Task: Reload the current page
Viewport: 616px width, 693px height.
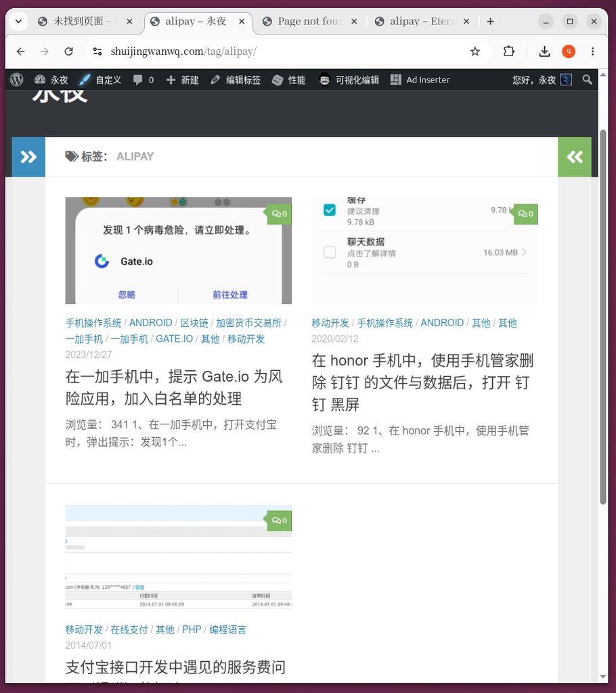Action: point(68,51)
